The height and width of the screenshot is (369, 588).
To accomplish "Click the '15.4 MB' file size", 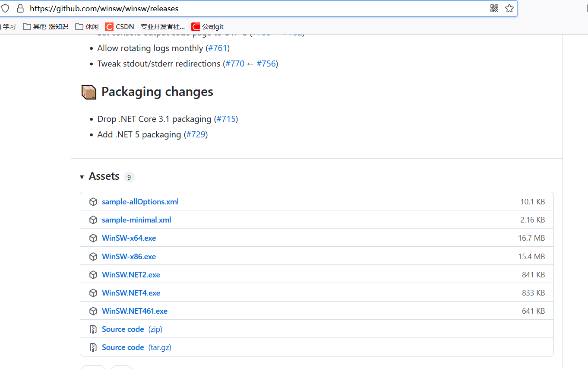I will point(531,257).
